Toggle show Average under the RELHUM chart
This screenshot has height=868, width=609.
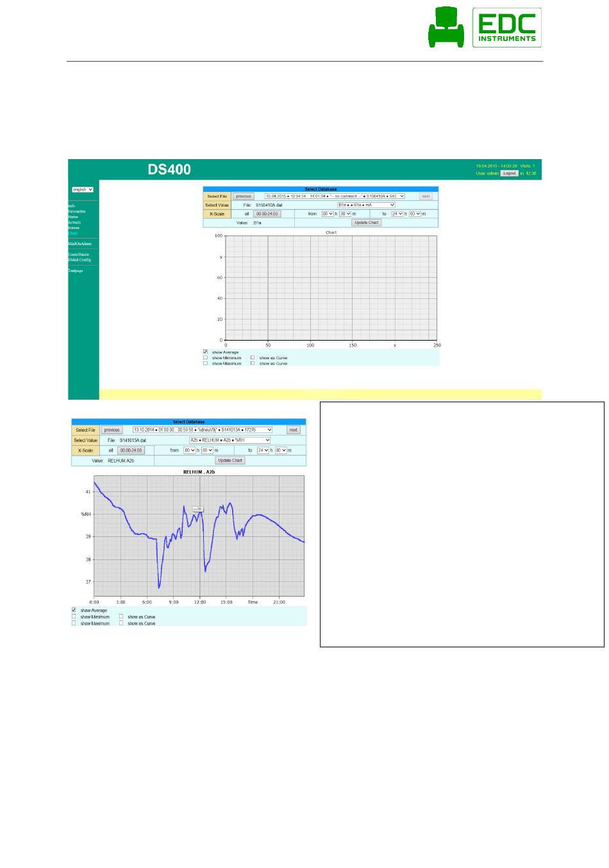pyautogui.click(x=74, y=610)
